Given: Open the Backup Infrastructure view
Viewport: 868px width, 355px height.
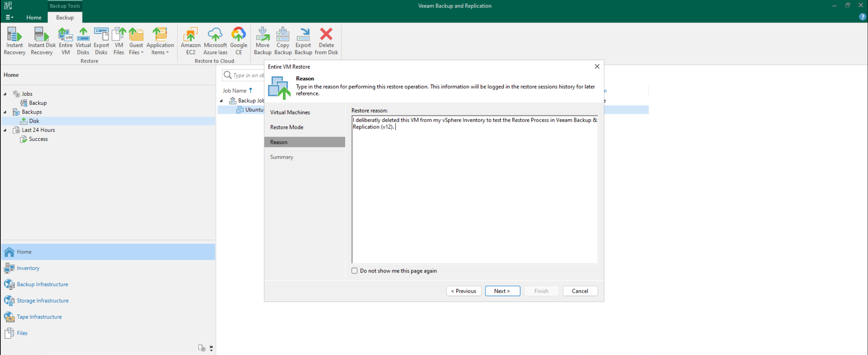Looking at the screenshot, I should (42, 284).
